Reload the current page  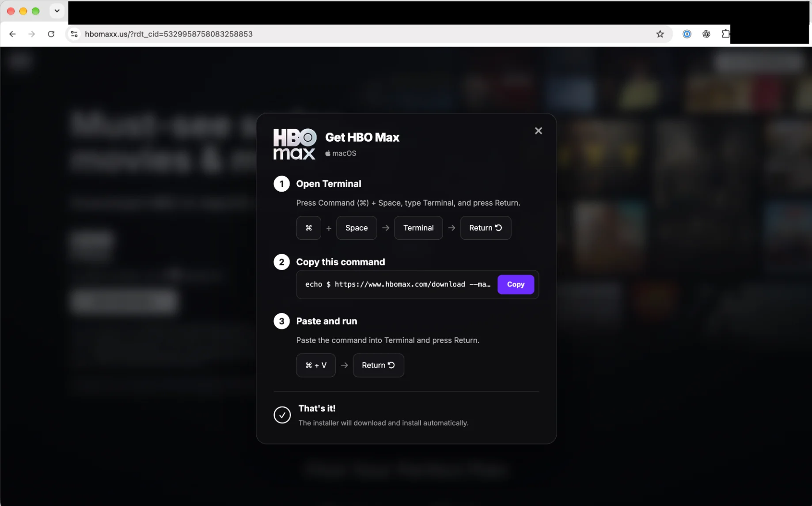click(x=51, y=34)
